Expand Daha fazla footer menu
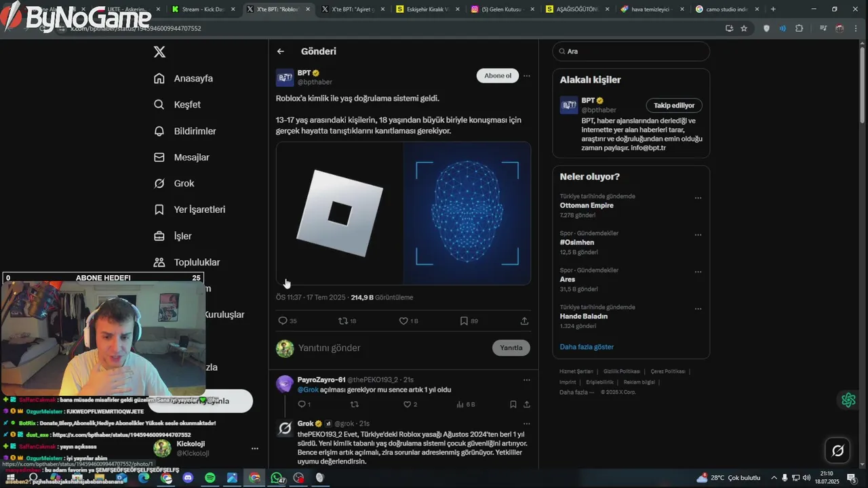The image size is (868, 488). [576, 392]
